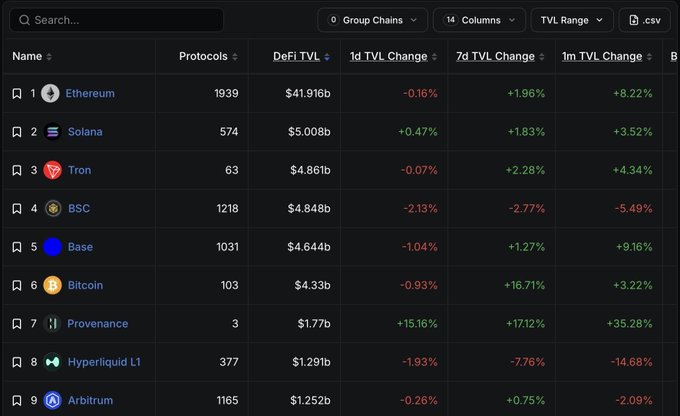680x416 pixels.
Task: Select Bitcoin 7d change +16.71%
Action: (x=524, y=285)
